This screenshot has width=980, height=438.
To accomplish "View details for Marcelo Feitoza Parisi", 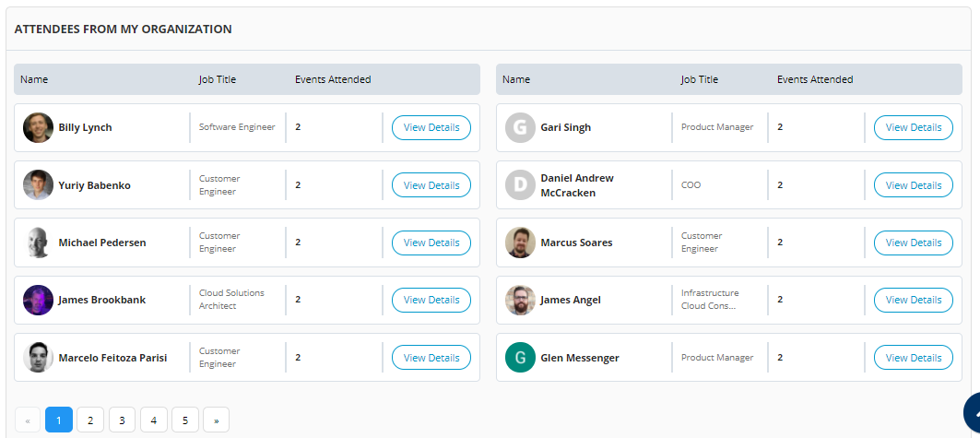I will click(x=431, y=358).
